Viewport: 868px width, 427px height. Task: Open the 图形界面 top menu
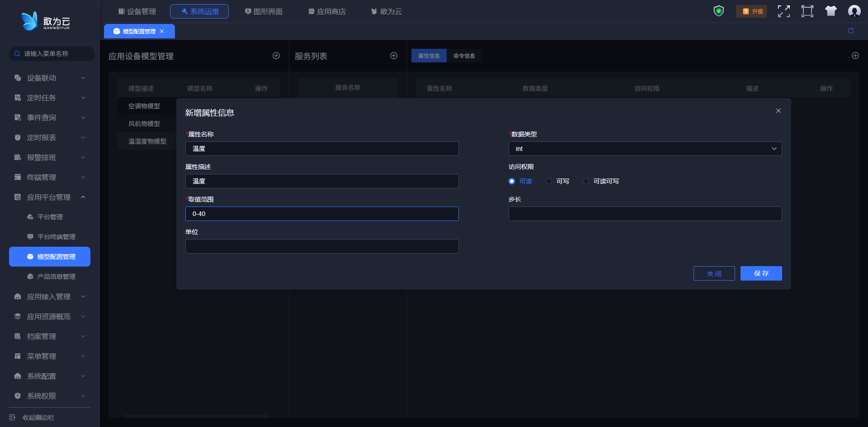click(264, 11)
